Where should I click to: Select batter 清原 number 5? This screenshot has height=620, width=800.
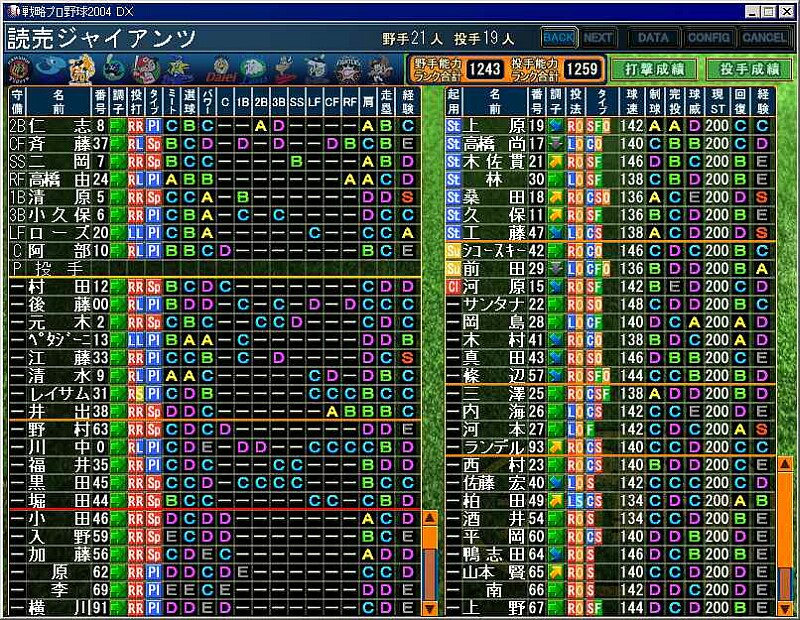coord(214,197)
